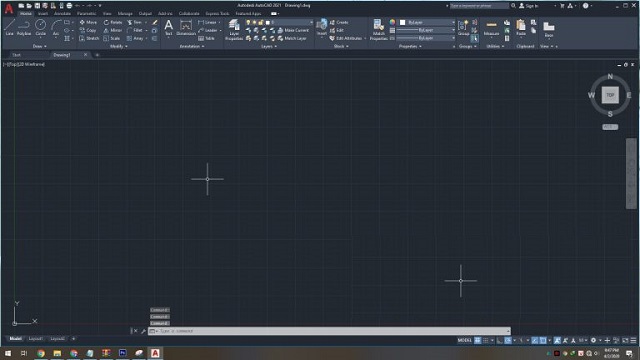Screen dimensions: 640x360
Task: Toggle polar tracking in status bar
Action: coord(508,340)
